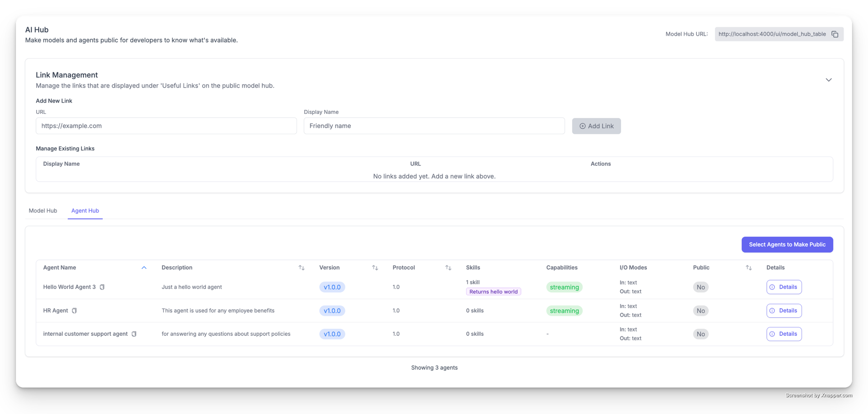The height and width of the screenshot is (414, 868).
Task: Click the Add Link button
Action: coord(596,126)
